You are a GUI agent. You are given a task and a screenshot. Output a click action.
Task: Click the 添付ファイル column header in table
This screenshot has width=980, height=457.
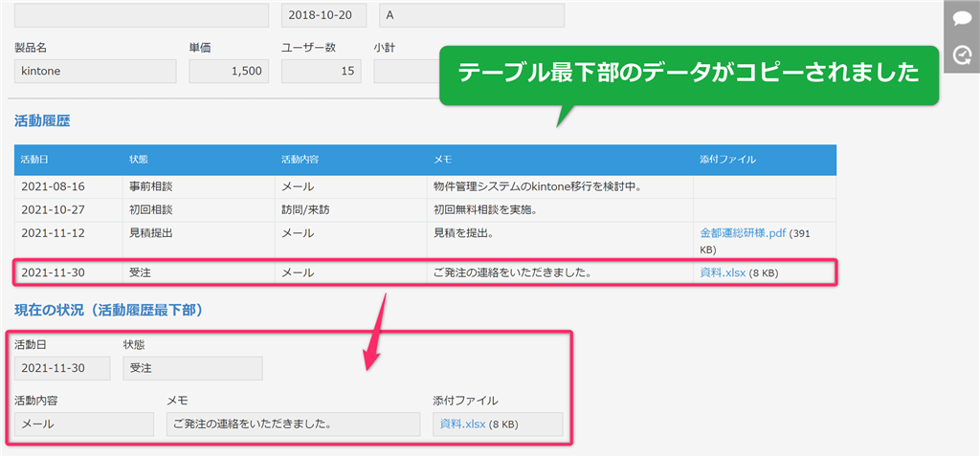coord(765,160)
